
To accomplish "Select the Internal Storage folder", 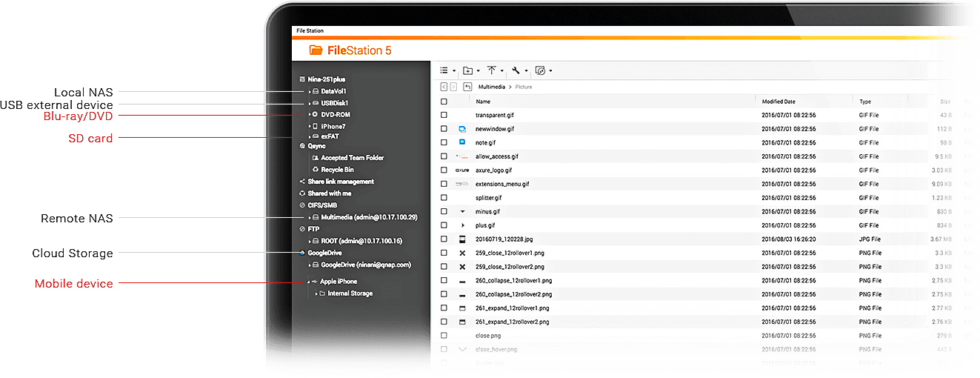I will click(350, 294).
